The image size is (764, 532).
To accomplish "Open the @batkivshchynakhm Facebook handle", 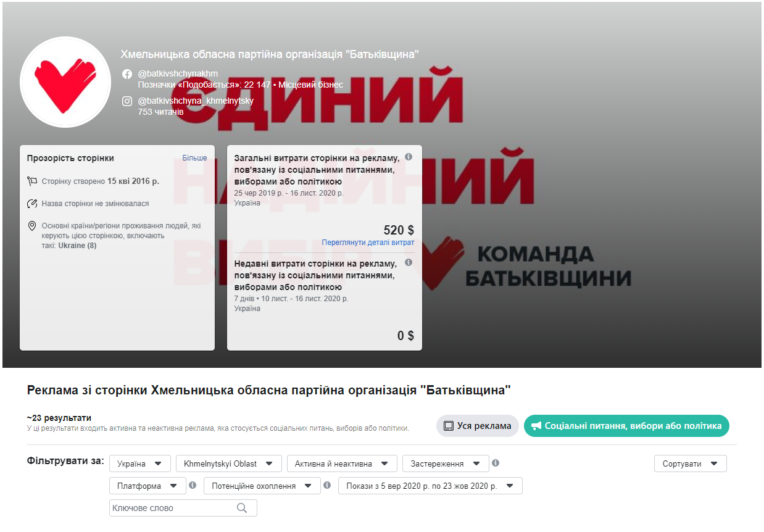I will [x=178, y=73].
